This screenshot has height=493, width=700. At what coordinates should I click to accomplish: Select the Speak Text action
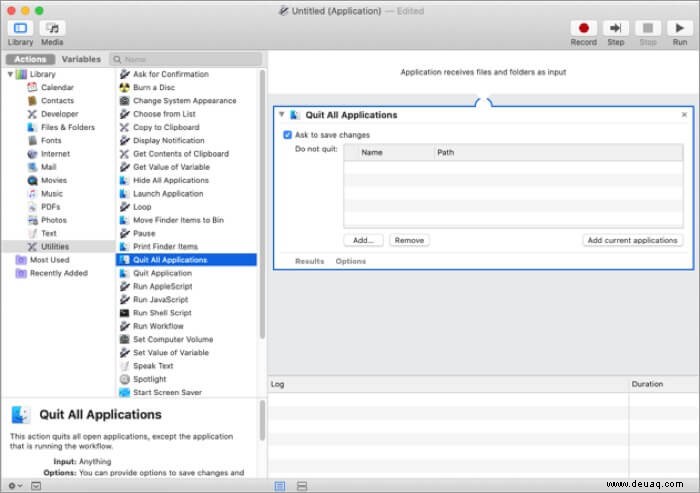click(153, 366)
